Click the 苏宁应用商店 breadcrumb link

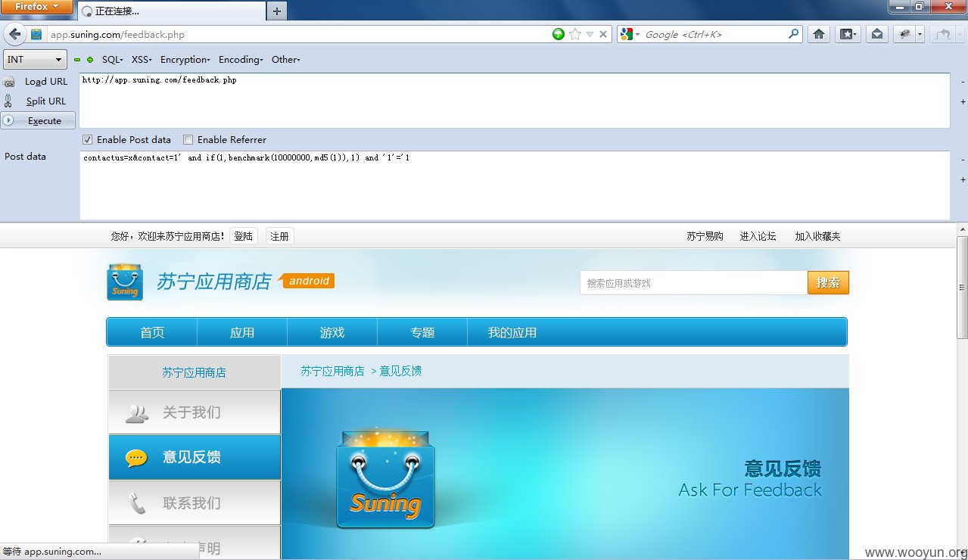tap(333, 371)
